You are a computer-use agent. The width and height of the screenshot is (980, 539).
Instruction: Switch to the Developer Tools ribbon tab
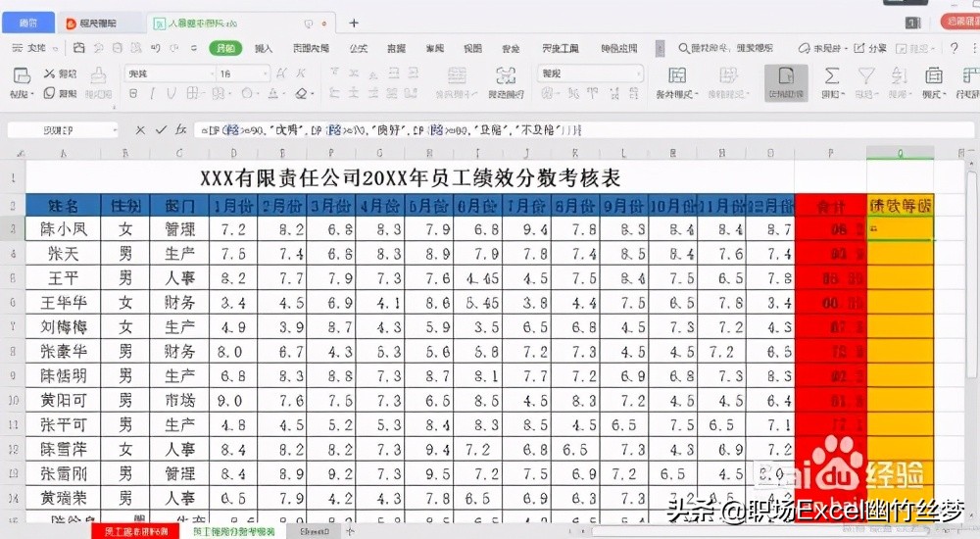(x=560, y=48)
